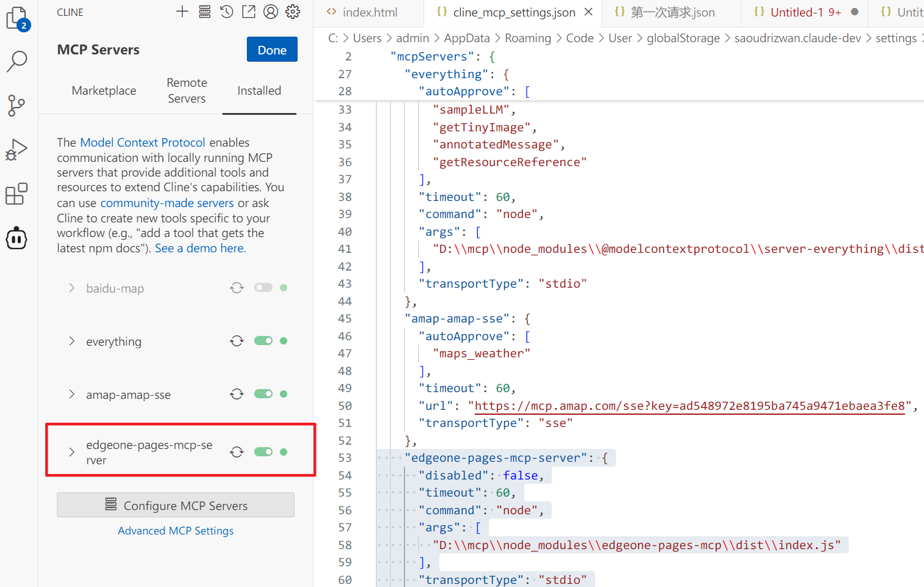924x587 pixels.
Task: Open the Untitled-1 editor tab
Action: pos(805,12)
